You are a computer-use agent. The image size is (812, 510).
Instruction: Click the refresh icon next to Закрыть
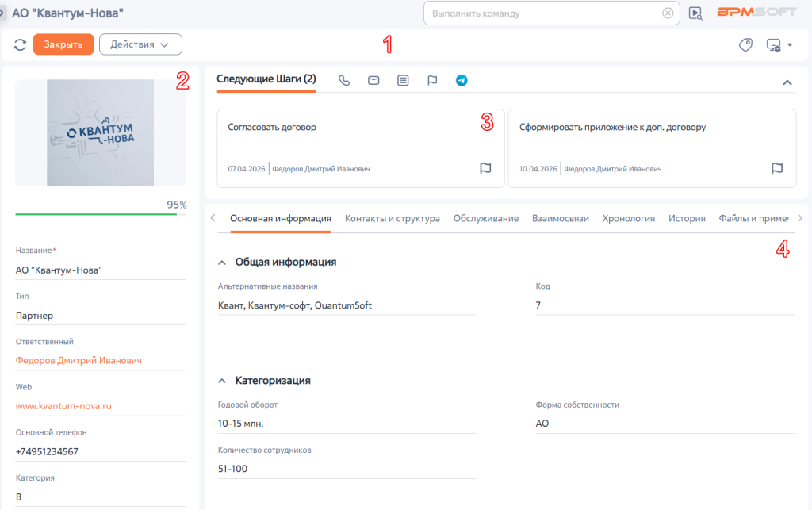(x=20, y=44)
